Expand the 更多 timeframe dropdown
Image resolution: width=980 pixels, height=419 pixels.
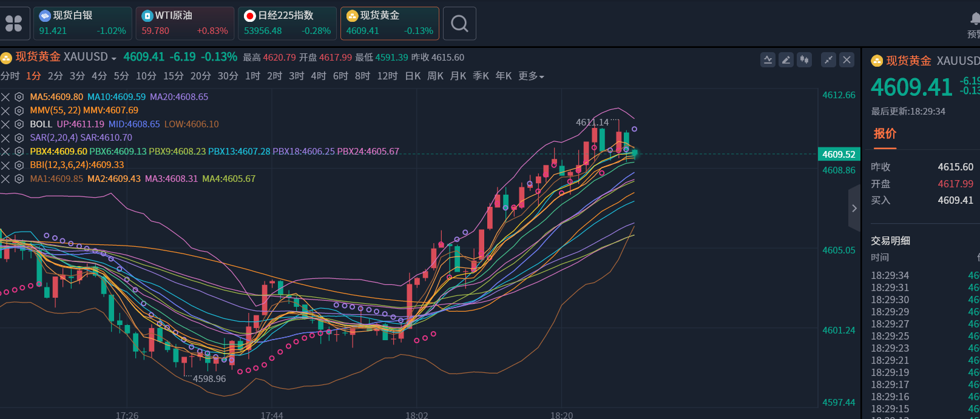tap(531, 76)
